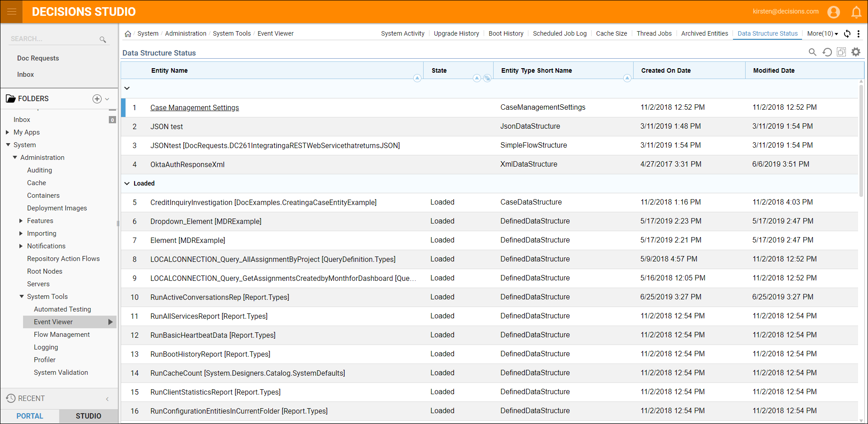Sort by State column arrow
This screenshot has height=424, width=868.
[477, 78]
